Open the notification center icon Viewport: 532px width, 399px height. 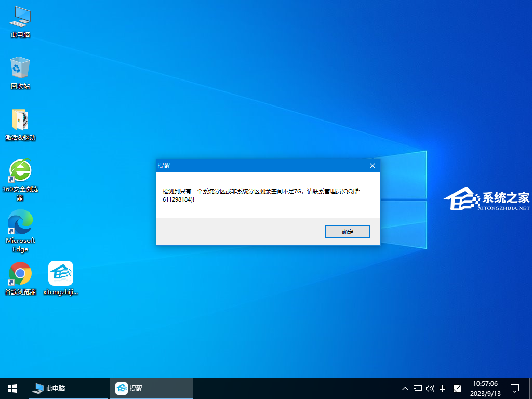pyautogui.click(x=515, y=389)
